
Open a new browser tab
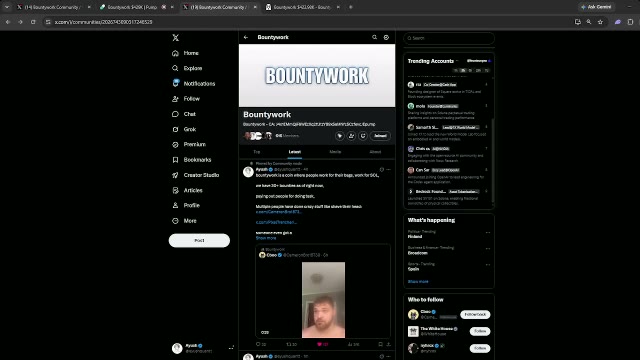(351, 7)
